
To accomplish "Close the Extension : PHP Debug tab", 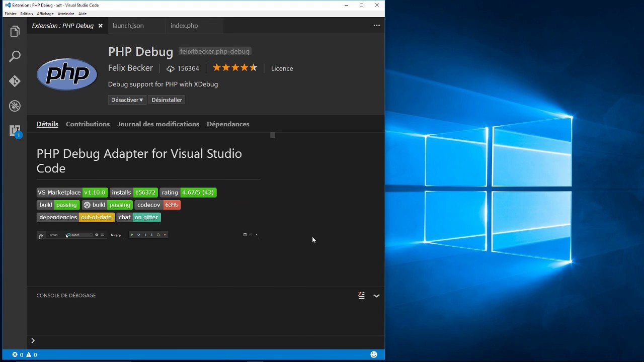I will click(x=100, y=26).
